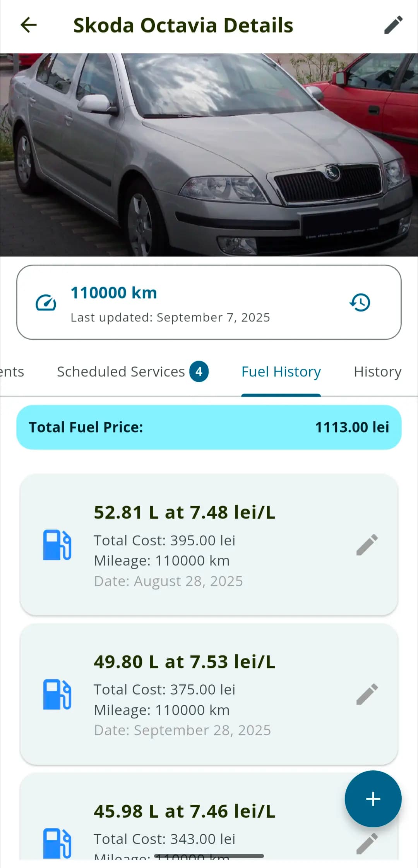Edit Skoda Octavia details pencil icon
418x868 pixels.
click(393, 25)
